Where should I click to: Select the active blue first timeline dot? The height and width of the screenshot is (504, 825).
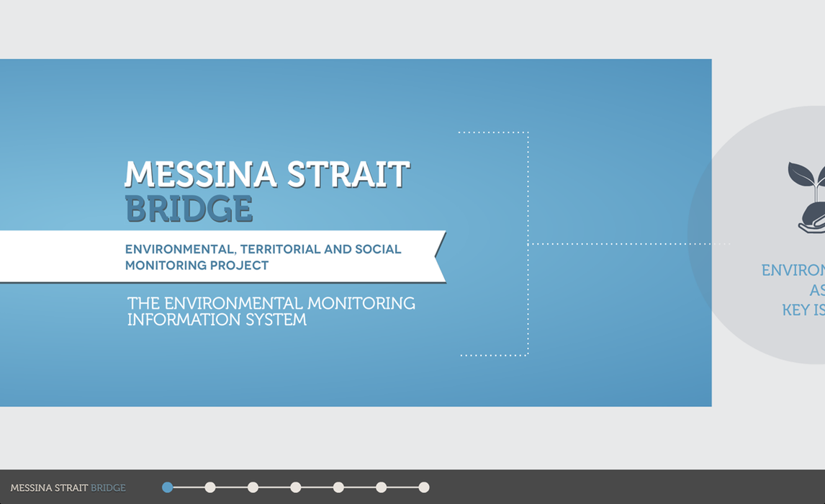point(168,487)
